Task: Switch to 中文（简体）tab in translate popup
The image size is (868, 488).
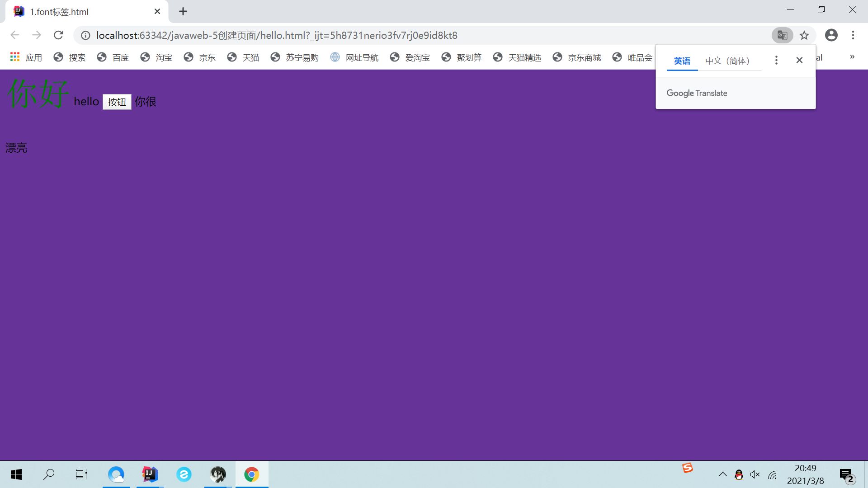Action: tap(727, 61)
